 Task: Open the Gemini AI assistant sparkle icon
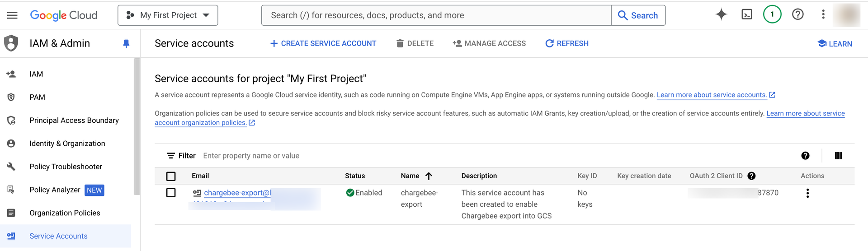[x=721, y=14]
